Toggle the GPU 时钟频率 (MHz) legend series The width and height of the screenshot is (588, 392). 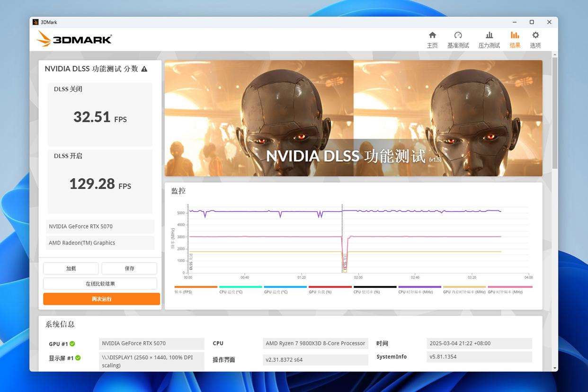[510, 290]
